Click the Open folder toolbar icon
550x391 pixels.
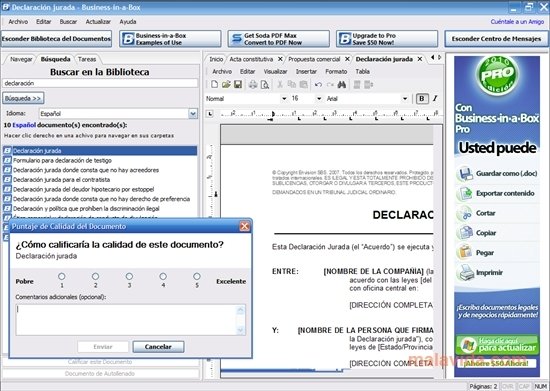coord(226,84)
